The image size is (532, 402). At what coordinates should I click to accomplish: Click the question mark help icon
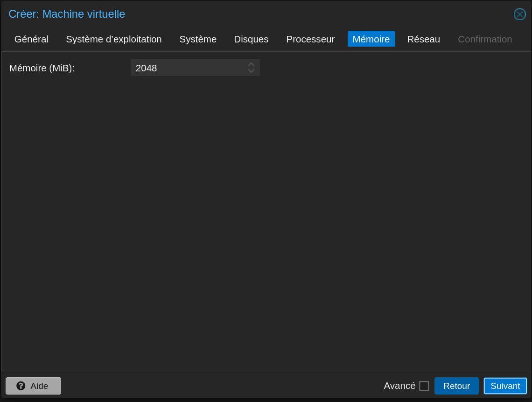[21, 386]
